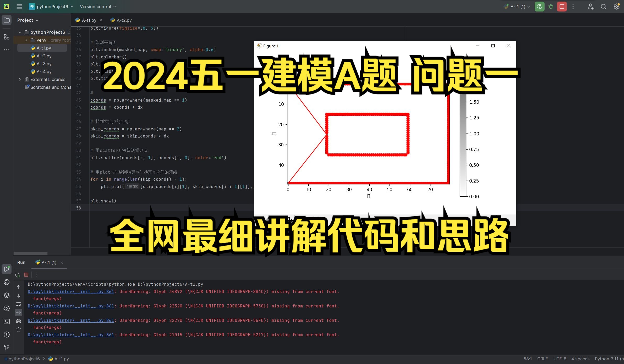This screenshot has height=364, width=624.
Task: Click the Git/Version control icon
Action: tap(6, 347)
